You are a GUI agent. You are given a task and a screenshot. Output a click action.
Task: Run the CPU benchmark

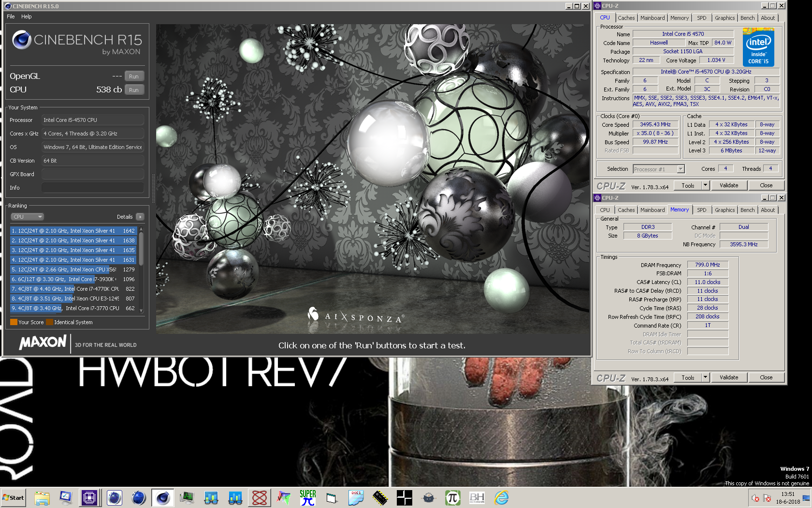134,90
